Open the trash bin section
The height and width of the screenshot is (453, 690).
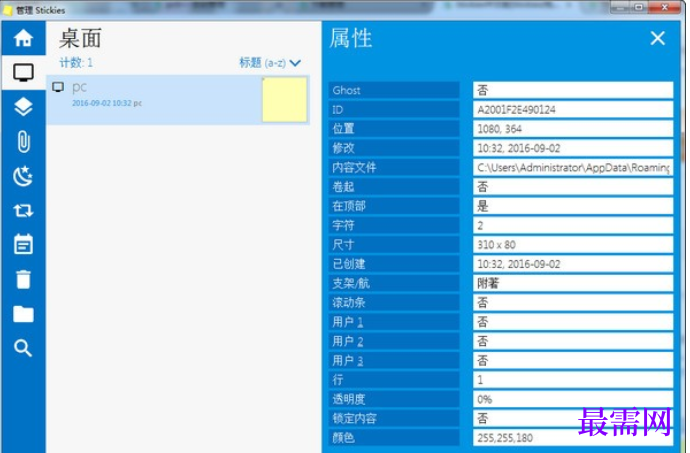point(23,279)
